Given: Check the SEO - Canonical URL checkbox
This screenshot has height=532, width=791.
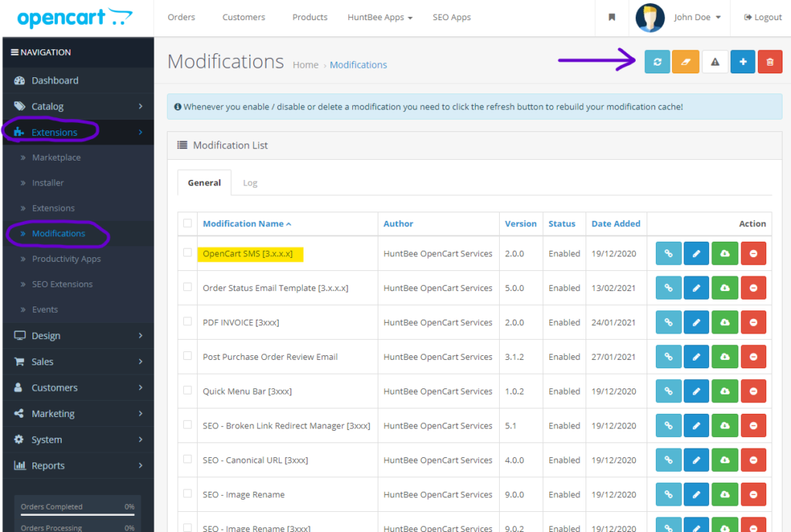Looking at the screenshot, I should [187, 459].
